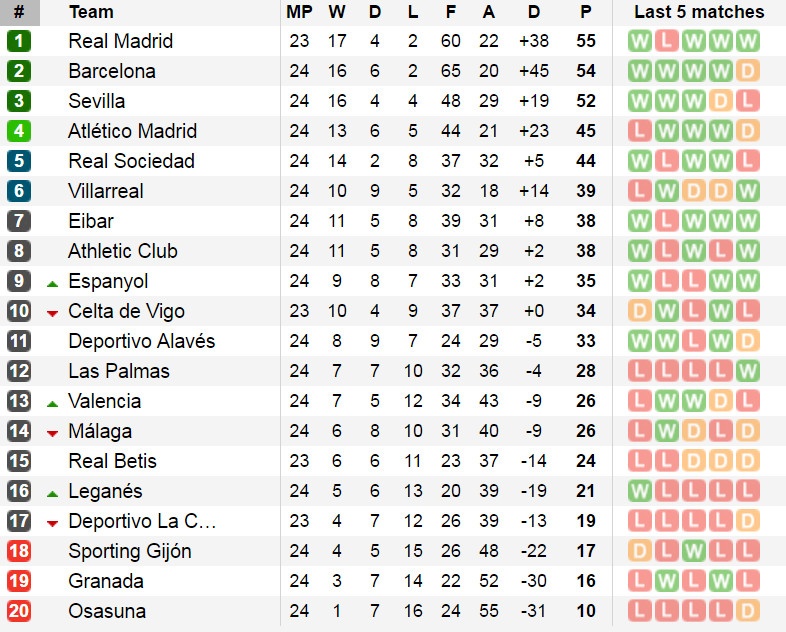This screenshot has width=786, height=632.
Task: Open the Villarreal team page
Action: (106, 191)
